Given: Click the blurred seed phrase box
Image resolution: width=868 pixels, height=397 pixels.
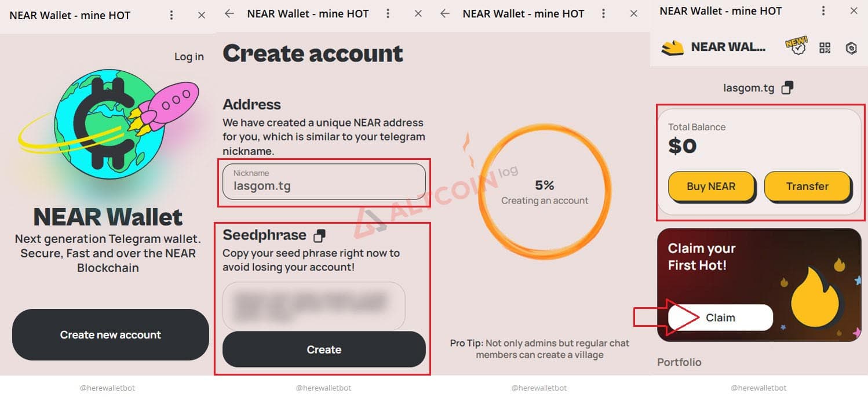Looking at the screenshot, I should coord(313,305).
